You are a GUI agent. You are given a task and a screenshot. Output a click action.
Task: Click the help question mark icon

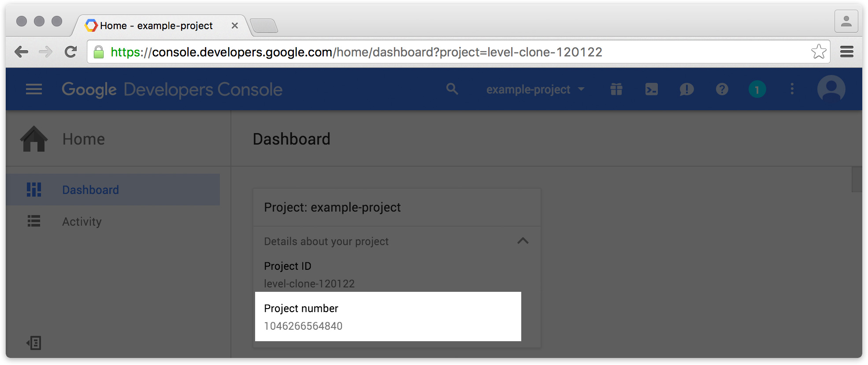[x=722, y=89]
